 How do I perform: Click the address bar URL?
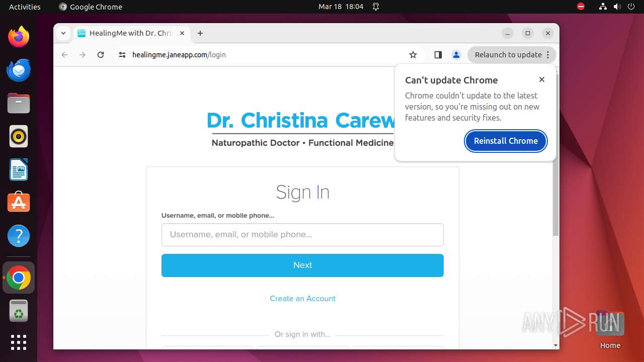point(179,55)
